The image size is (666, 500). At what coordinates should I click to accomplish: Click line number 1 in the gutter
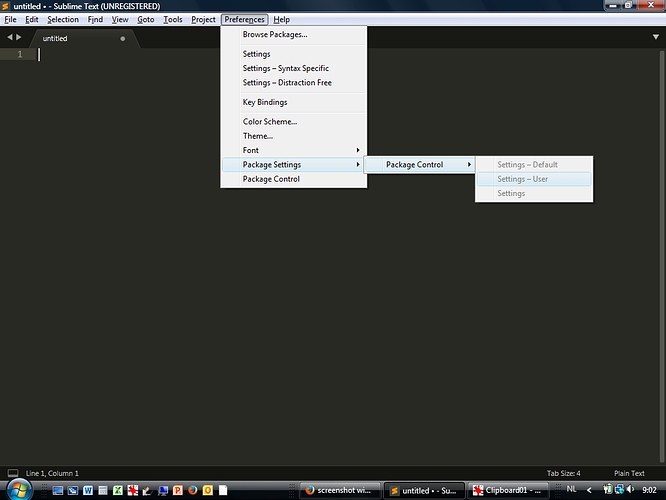pos(20,54)
